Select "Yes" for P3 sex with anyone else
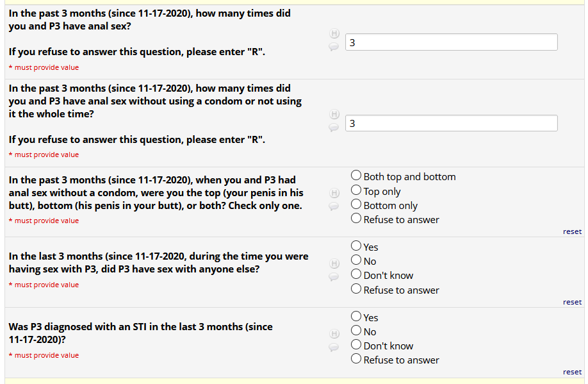Screen dimensions: 588x384 (356, 246)
